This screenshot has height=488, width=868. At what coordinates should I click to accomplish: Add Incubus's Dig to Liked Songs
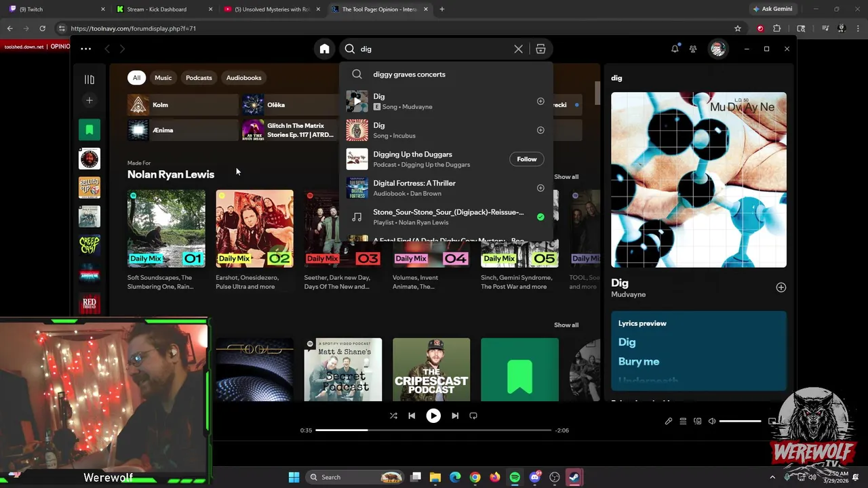(540, 130)
